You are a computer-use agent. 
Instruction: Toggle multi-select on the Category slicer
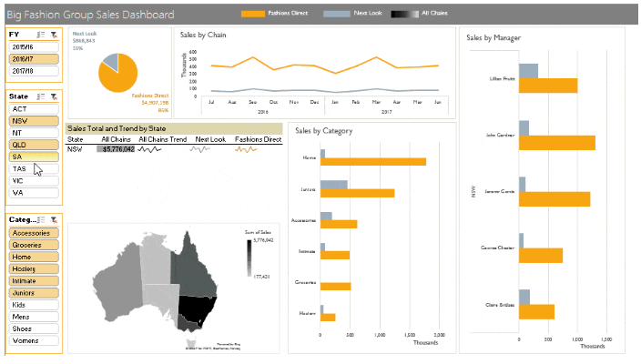40,220
